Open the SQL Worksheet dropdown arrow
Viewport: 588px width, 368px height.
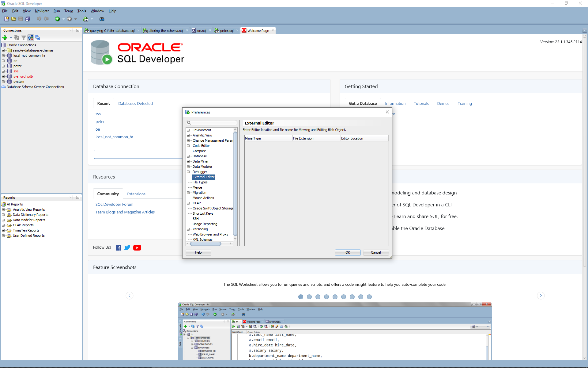(x=92, y=19)
